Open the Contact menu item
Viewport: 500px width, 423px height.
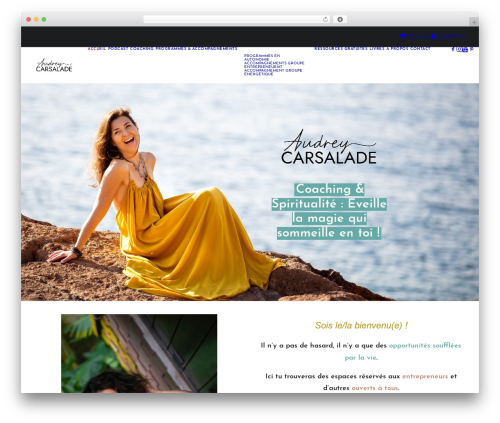click(420, 49)
